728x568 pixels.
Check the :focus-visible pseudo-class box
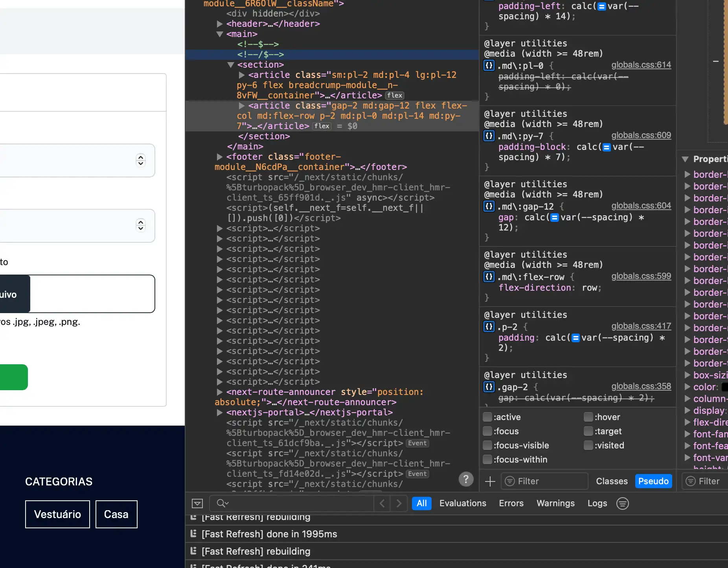point(487,445)
